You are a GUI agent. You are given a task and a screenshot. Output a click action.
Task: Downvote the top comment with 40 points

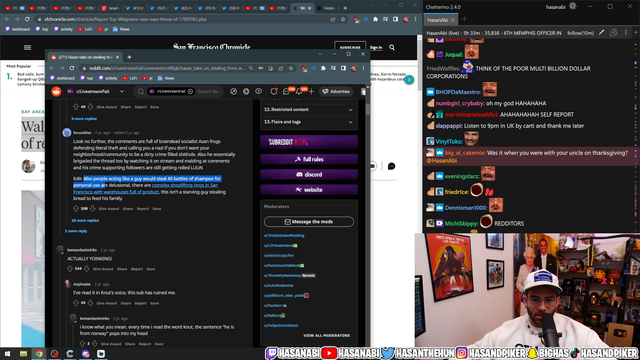tap(90, 107)
